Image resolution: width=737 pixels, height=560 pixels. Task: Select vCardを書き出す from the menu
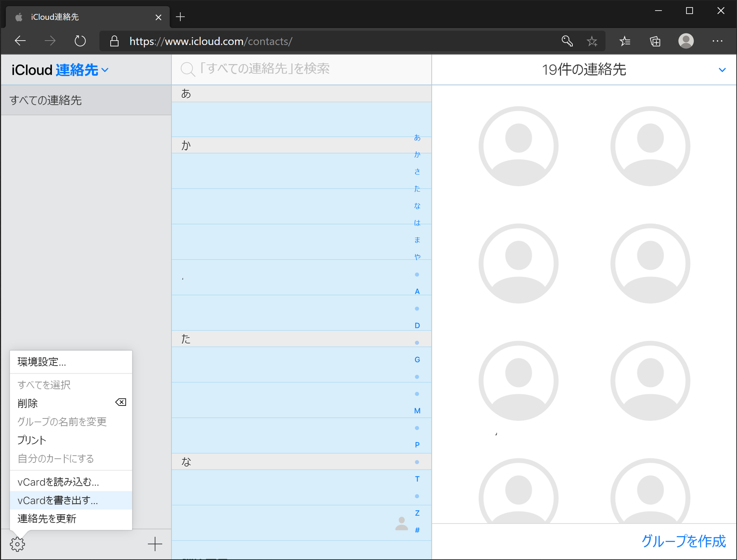click(57, 500)
